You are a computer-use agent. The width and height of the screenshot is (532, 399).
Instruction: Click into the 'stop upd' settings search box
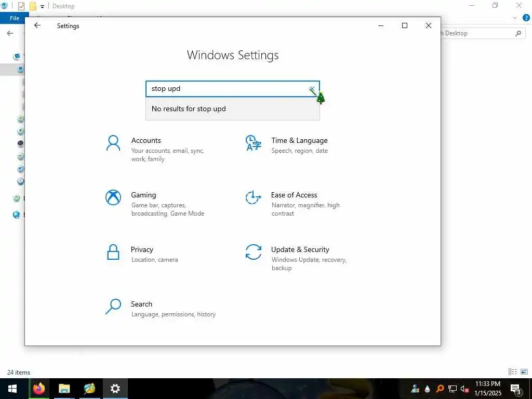pos(232,89)
